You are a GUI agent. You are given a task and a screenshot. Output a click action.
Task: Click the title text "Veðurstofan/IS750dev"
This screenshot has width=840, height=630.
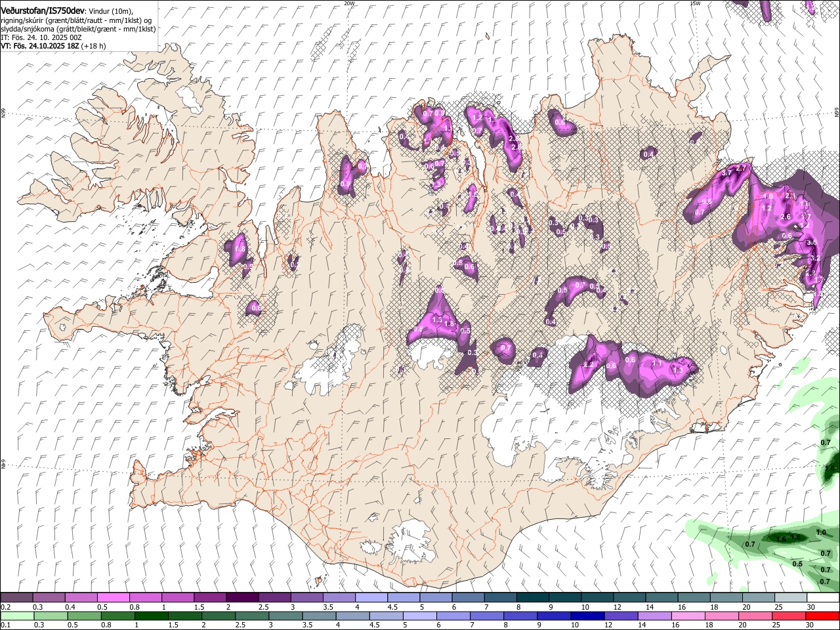click(43, 10)
